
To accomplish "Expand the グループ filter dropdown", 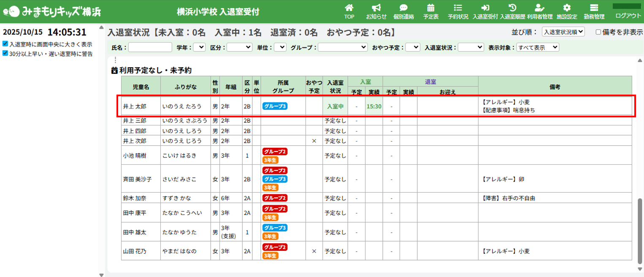I will point(343,48).
